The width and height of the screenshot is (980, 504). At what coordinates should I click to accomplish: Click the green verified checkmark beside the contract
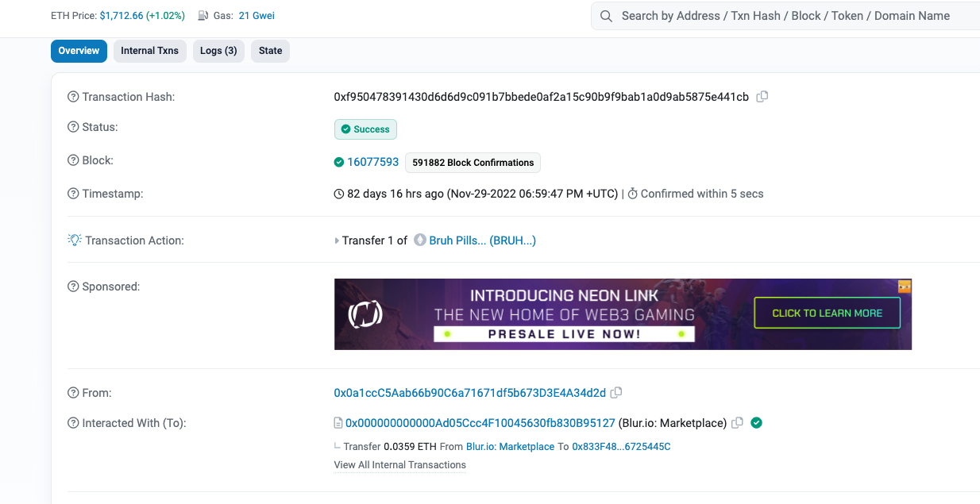pos(755,422)
